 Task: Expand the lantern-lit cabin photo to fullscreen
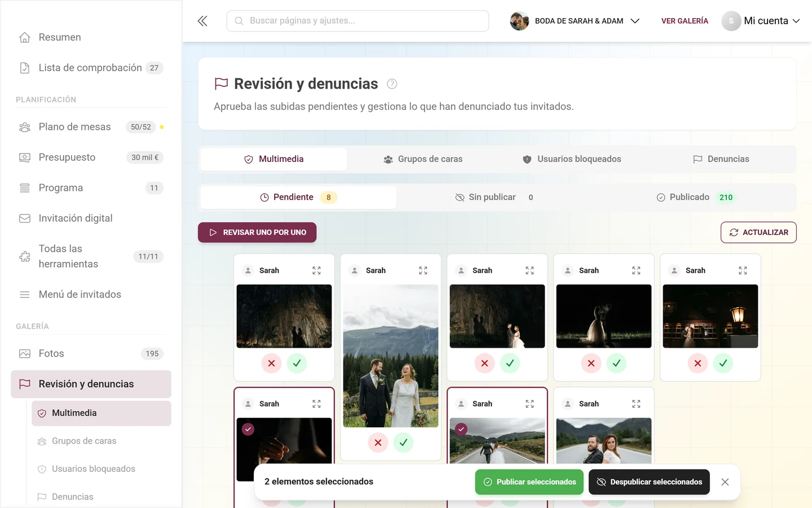[743, 270]
